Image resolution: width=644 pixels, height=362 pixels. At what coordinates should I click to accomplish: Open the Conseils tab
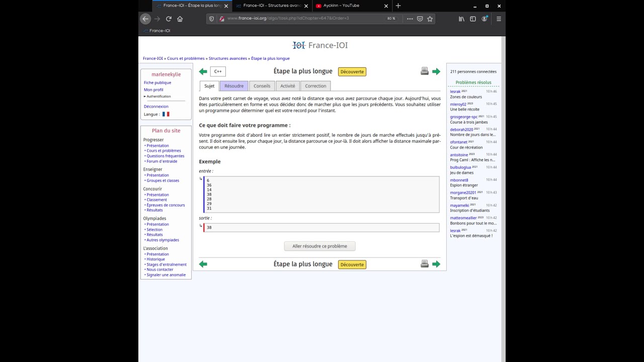[262, 86]
